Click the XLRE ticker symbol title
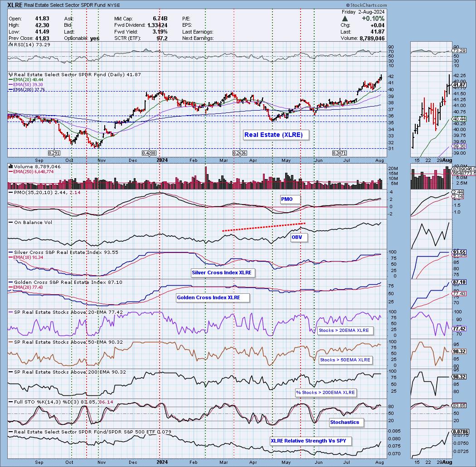 [15, 5]
